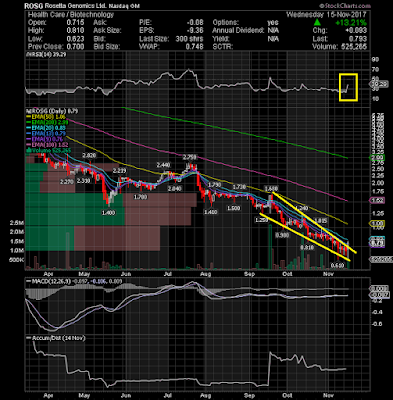Viewport: 393px width, 400px height.
Task: Click the Prev Close value 0.700
Action: pyautogui.click(x=75, y=46)
